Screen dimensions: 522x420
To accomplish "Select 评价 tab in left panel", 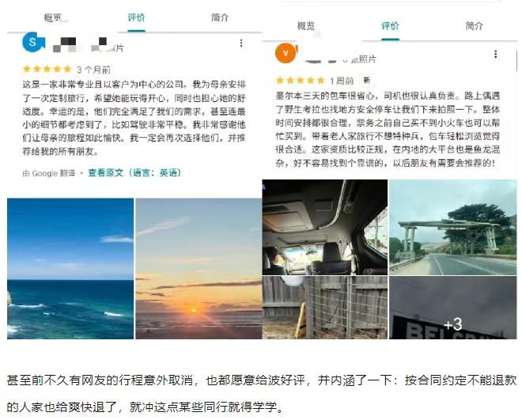I will pos(136,17).
